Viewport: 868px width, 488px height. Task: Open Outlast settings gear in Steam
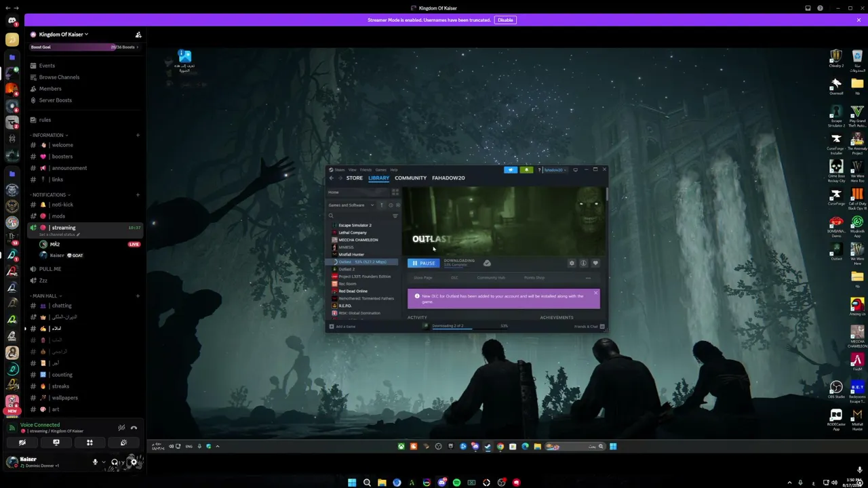(x=572, y=263)
